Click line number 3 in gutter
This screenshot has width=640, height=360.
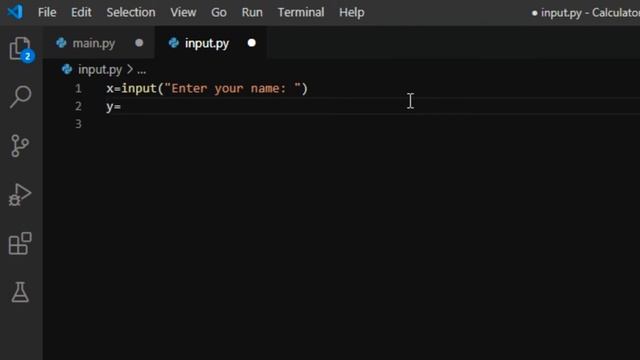pyautogui.click(x=78, y=124)
